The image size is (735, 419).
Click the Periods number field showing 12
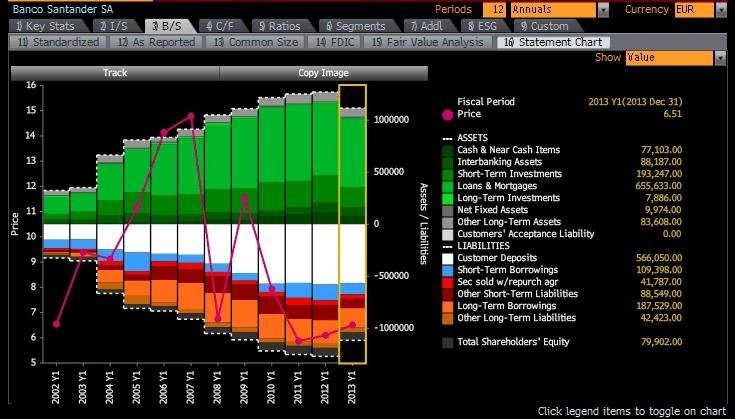click(x=494, y=9)
